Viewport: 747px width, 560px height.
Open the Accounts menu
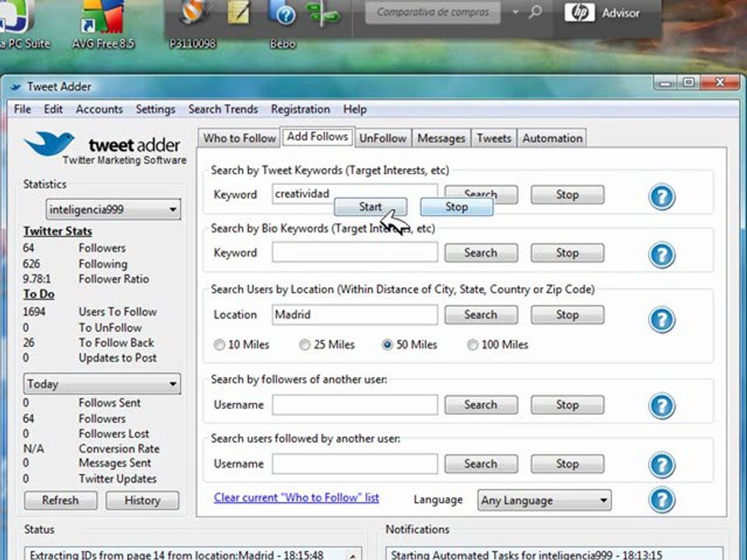(x=99, y=110)
